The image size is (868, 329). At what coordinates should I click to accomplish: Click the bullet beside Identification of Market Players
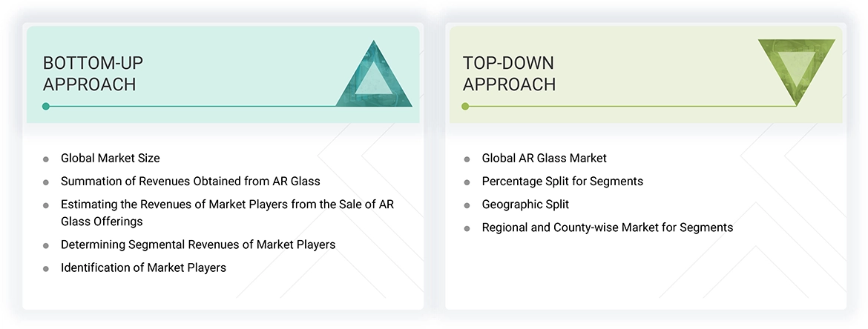46,268
